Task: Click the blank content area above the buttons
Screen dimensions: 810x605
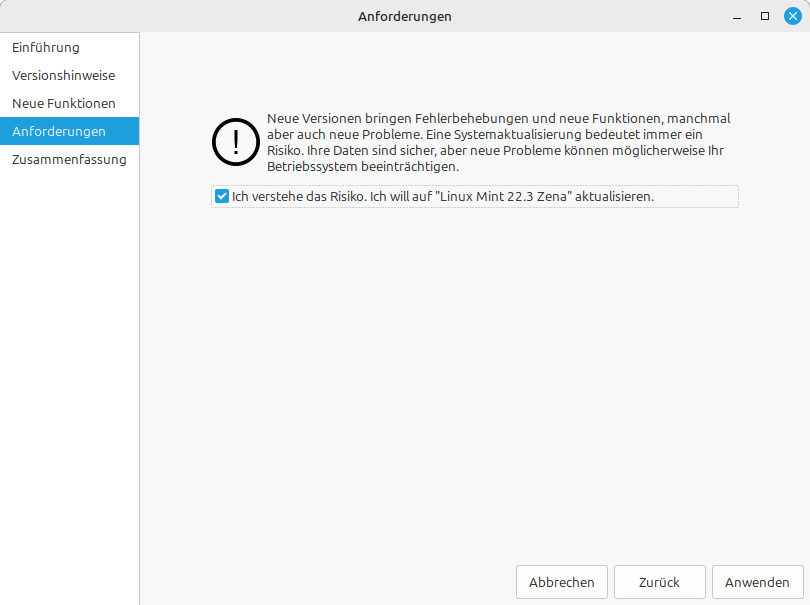Action: click(x=475, y=400)
